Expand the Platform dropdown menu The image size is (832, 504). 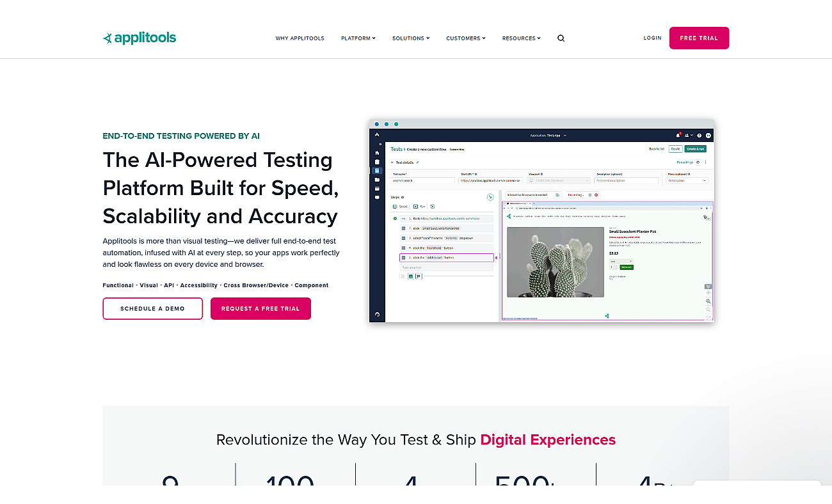[358, 38]
